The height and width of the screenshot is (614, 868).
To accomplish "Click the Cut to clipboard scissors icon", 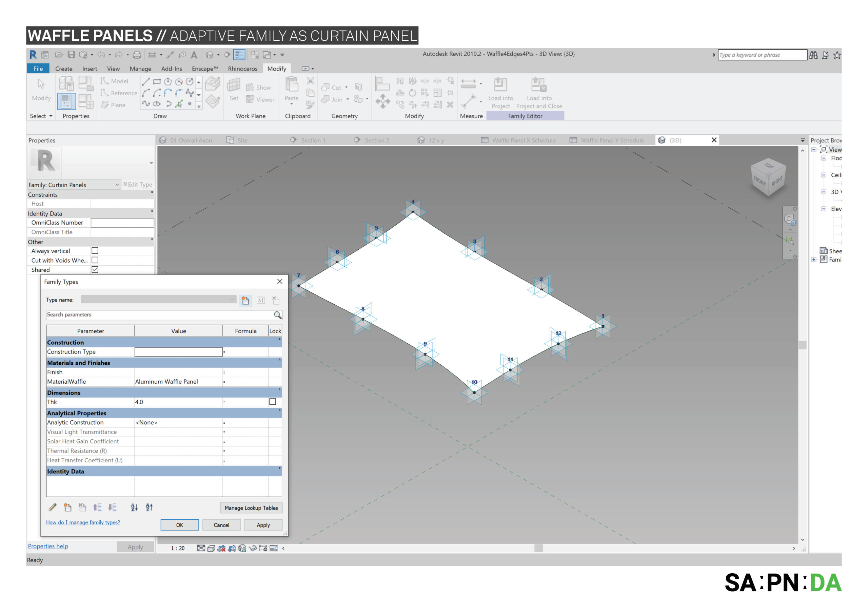I will point(310,81).
